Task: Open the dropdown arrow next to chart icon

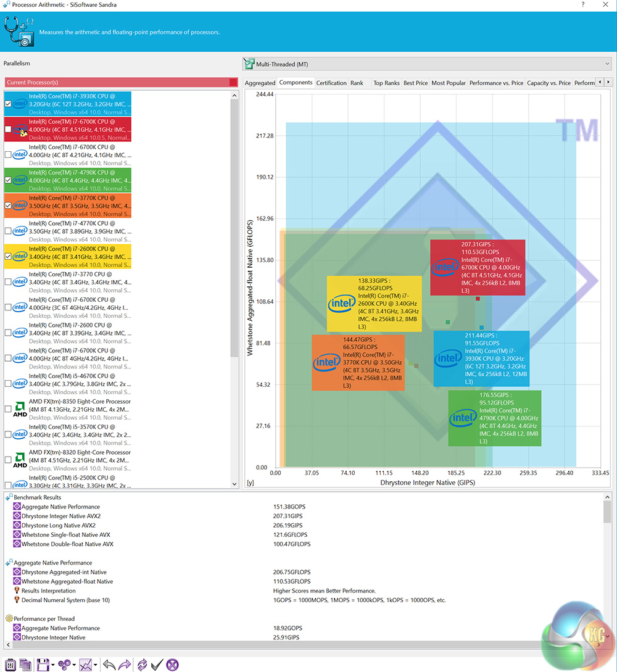Action: click(96, 665)
